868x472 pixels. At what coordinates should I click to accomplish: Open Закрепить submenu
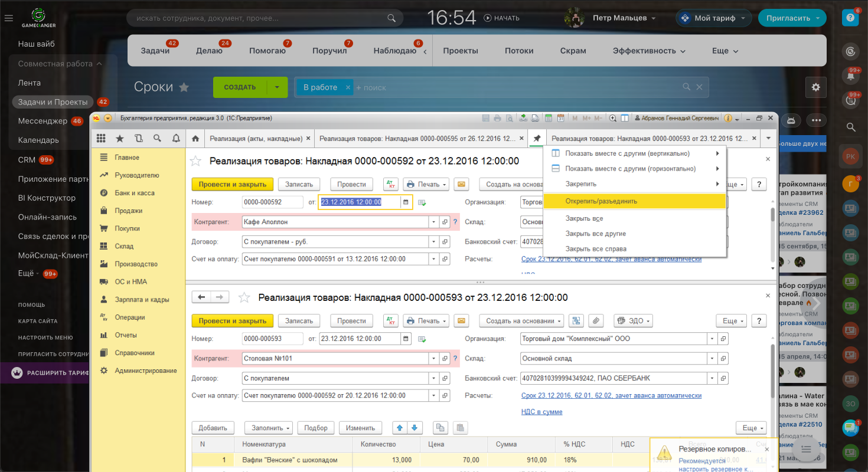[x=634, y=184]
